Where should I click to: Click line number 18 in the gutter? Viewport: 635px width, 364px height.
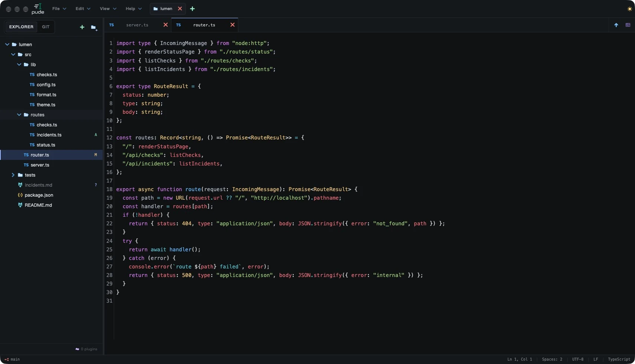click(109, 189)
